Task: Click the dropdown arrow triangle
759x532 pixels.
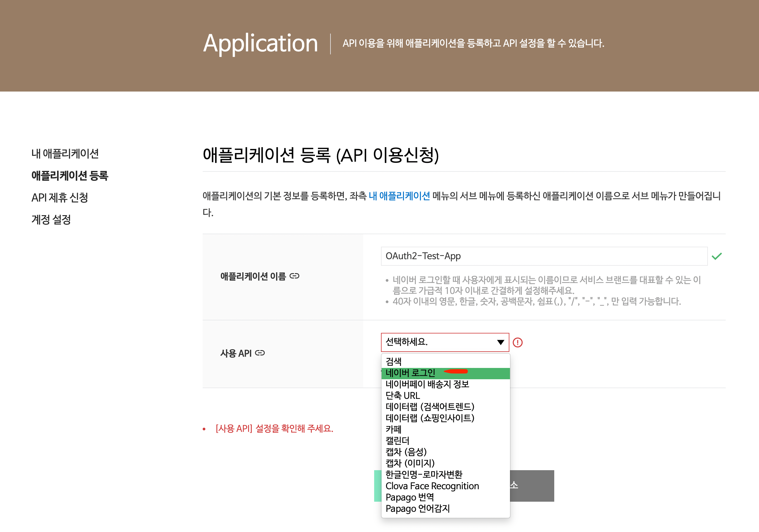Action: pyautogui.click(x=500, y=342)
